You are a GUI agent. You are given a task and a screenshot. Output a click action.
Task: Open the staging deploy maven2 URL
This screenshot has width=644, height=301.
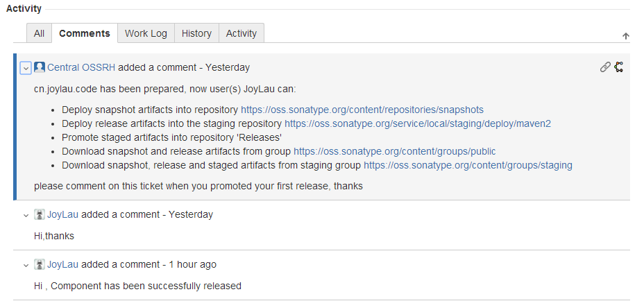pos(417,123)
